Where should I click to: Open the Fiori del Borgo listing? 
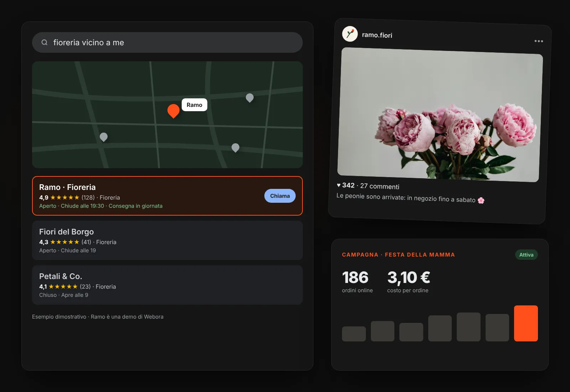pyautogui.click(x=167, y=240)
